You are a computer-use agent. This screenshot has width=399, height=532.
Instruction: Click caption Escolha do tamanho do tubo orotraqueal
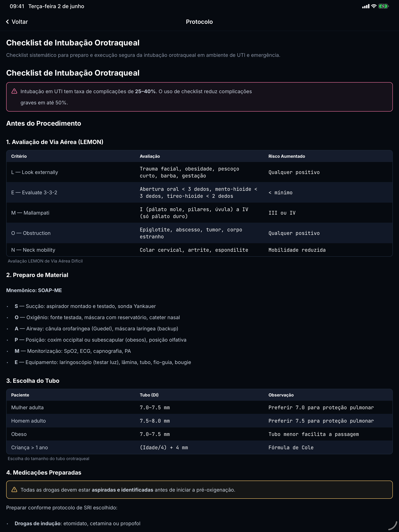[48, 459]
